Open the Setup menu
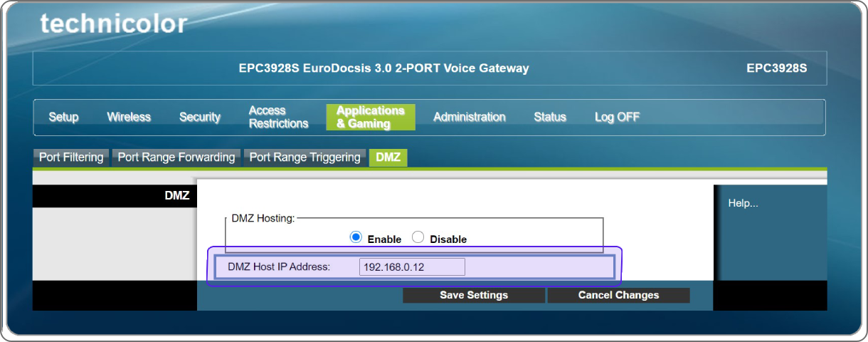Screen dimensions: 868x342 tap(63, 117)
